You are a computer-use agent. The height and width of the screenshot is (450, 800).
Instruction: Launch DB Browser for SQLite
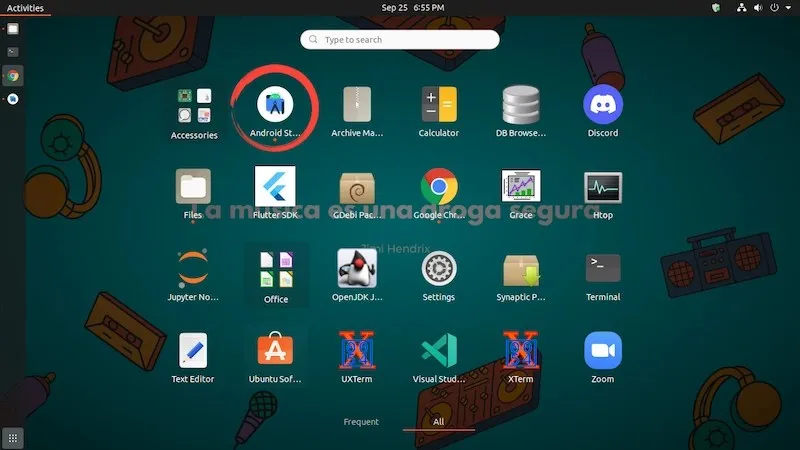click(x=520, y=104)
